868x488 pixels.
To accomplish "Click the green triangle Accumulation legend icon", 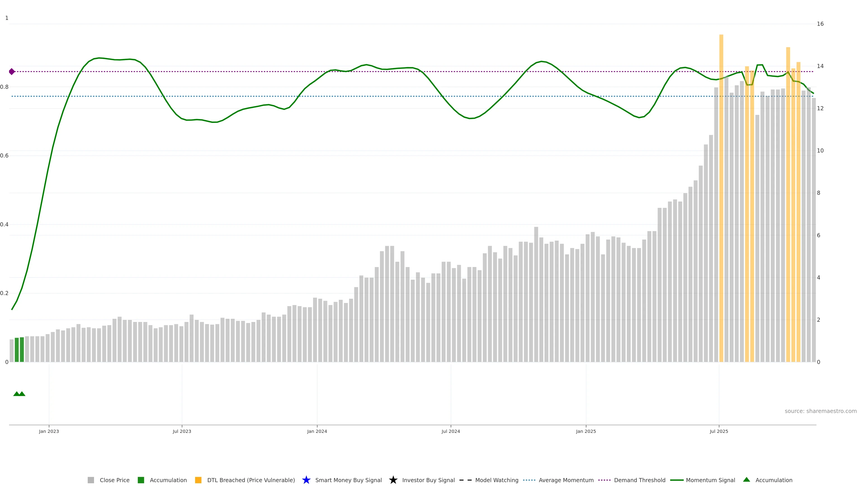I will [746, 480].
